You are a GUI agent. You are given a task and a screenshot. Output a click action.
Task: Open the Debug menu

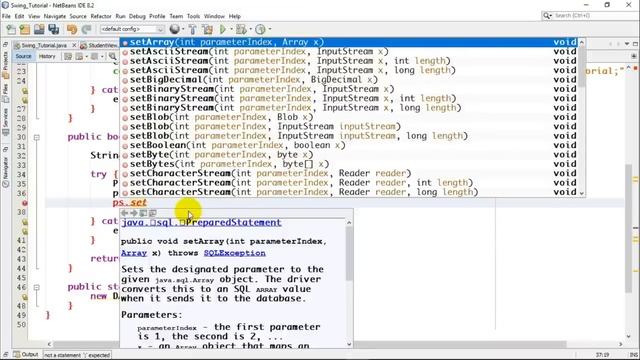(137, 16)
